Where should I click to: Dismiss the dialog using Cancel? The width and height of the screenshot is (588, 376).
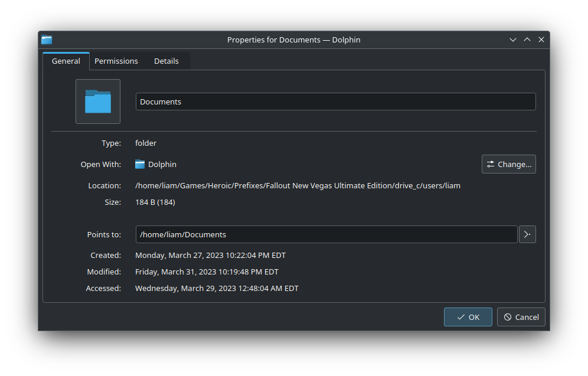(521, 317)
